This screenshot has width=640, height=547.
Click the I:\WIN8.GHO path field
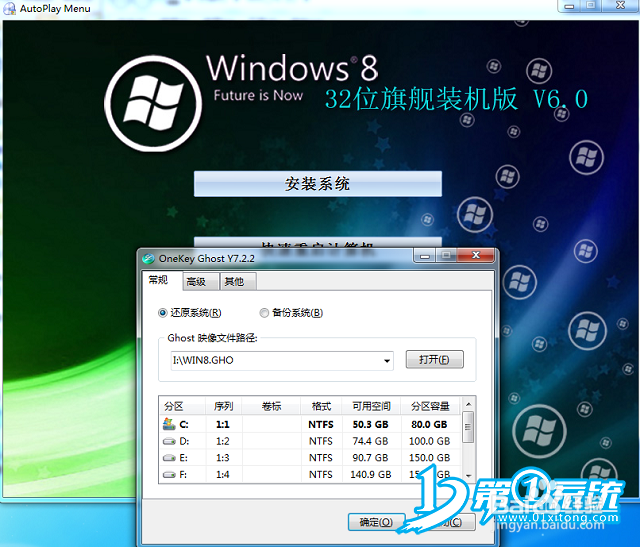click(x=282, y=361)
